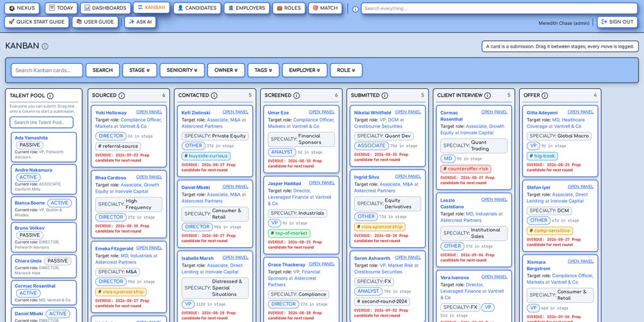Go to the Today view
Viewport: 644px width, 322px height.
tap(61, 8)
